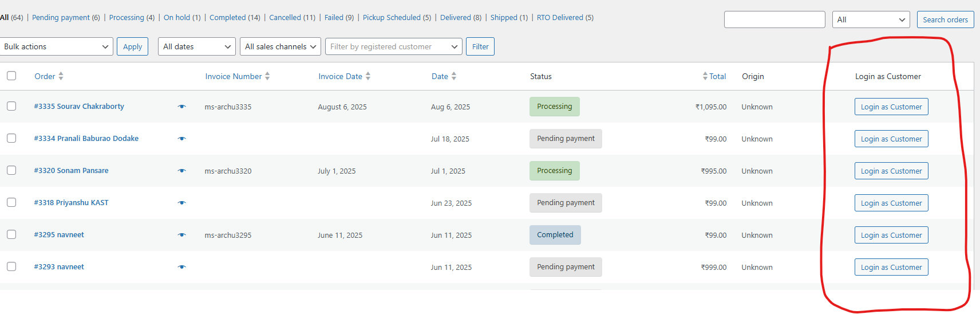Preview order #3318 with the eye icon

click(182, 203)
